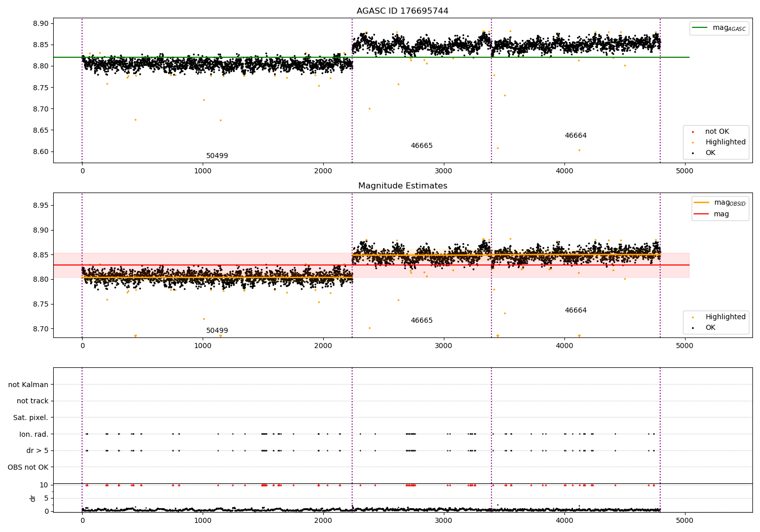Click the 3000 x-axis tick of the top plot
The width and height of the screenshot is (760, 532).
point(444,171)
